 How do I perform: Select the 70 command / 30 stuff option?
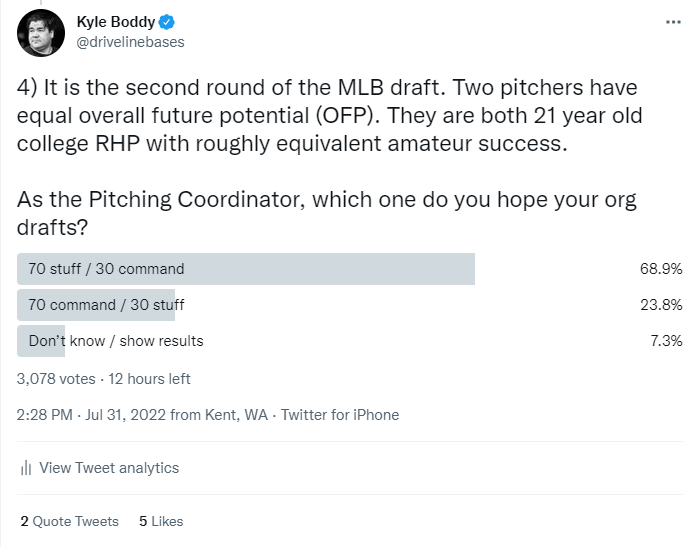350,305
